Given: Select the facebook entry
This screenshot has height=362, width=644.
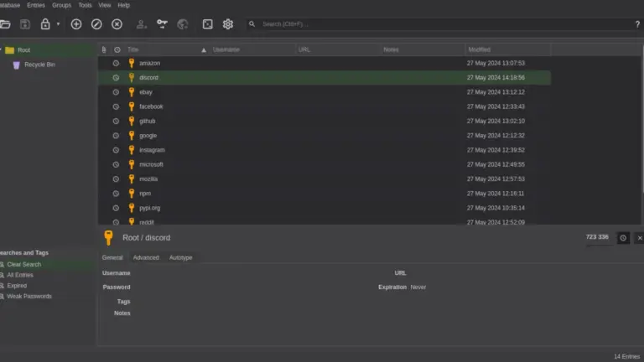Looking at the screenshot, I should pyautogui.click(x=325, y=106).
